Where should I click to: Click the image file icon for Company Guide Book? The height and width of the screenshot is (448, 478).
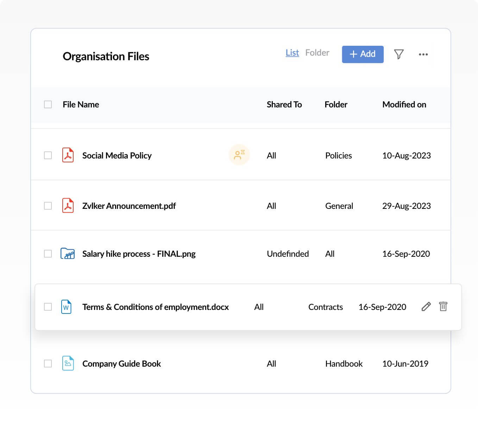coord(68,363)
